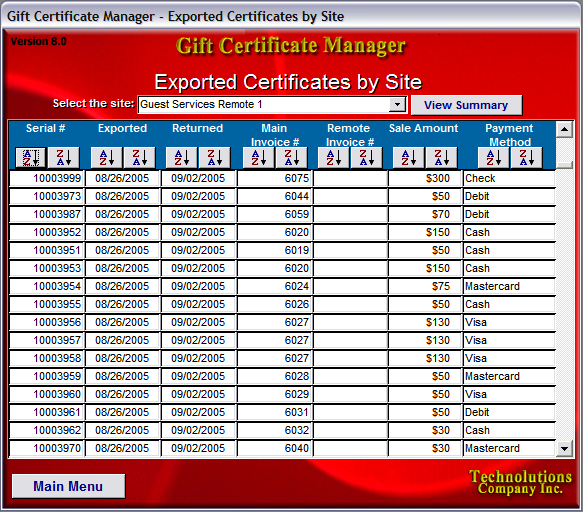The height and width of the screenshot is (512, 583).
Task: Sort Sale Amount ascending
Action: (408, 157)
